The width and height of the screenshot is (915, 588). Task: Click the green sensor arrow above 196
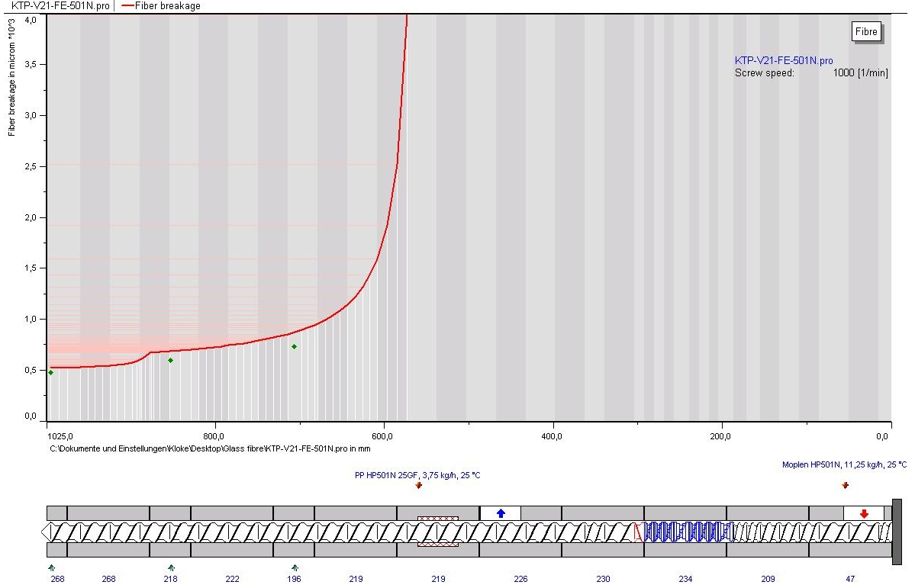pos(295,567)
